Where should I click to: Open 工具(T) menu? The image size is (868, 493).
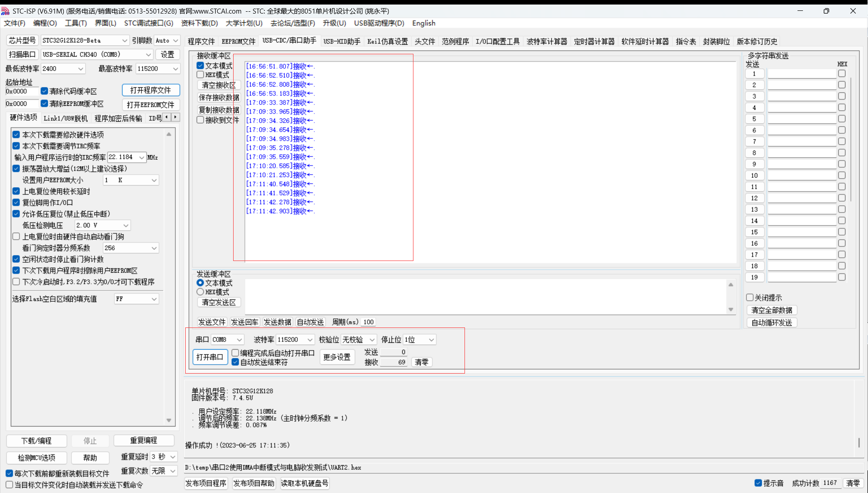(75, 23)
